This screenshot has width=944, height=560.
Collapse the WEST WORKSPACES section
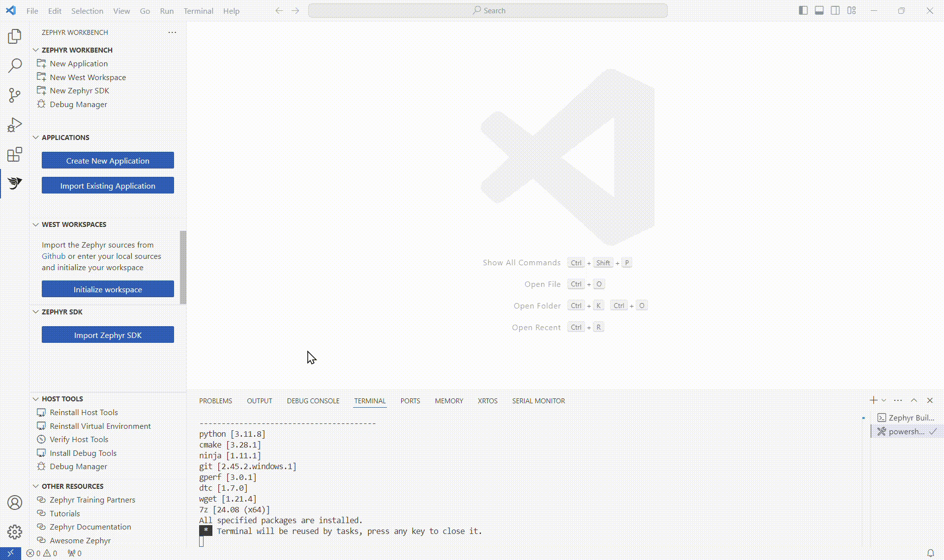click(35, 224)
